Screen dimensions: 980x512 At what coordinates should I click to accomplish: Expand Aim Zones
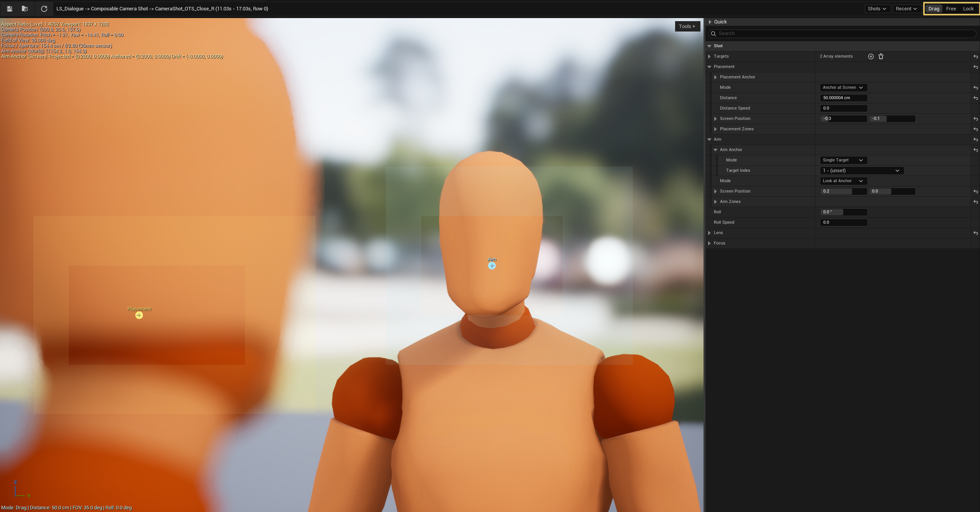pyautogui.click(x=715, y=202)
